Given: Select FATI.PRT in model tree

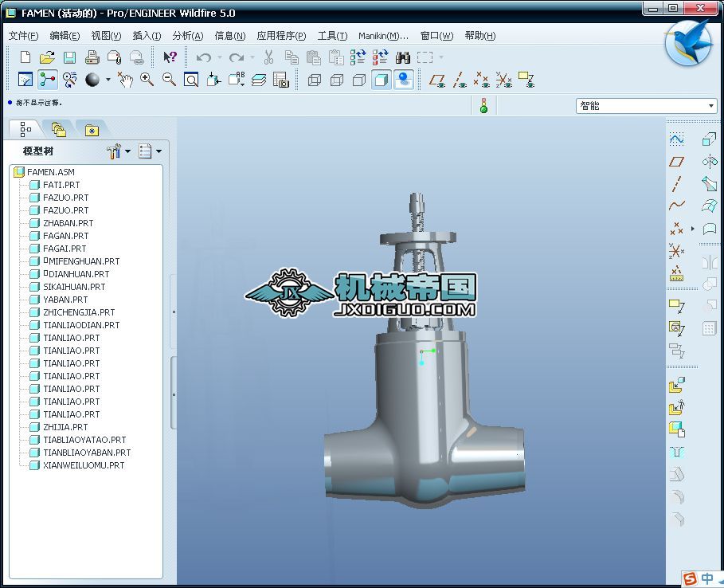Looking at the screenshot, I should (61, 185).
